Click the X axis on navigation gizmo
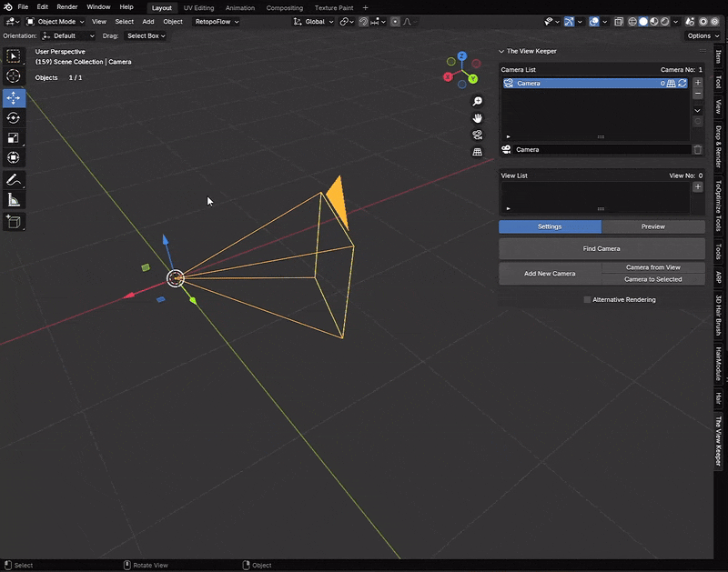 pos(448,77)
